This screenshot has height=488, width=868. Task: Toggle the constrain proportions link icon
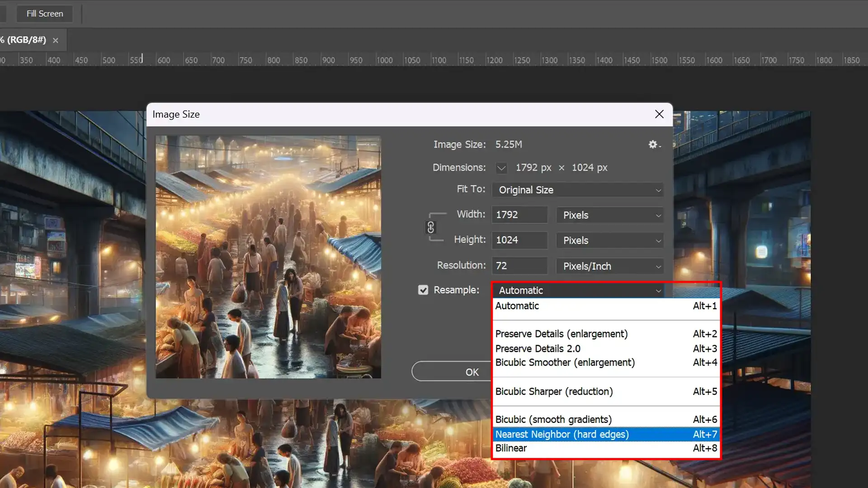430,227
